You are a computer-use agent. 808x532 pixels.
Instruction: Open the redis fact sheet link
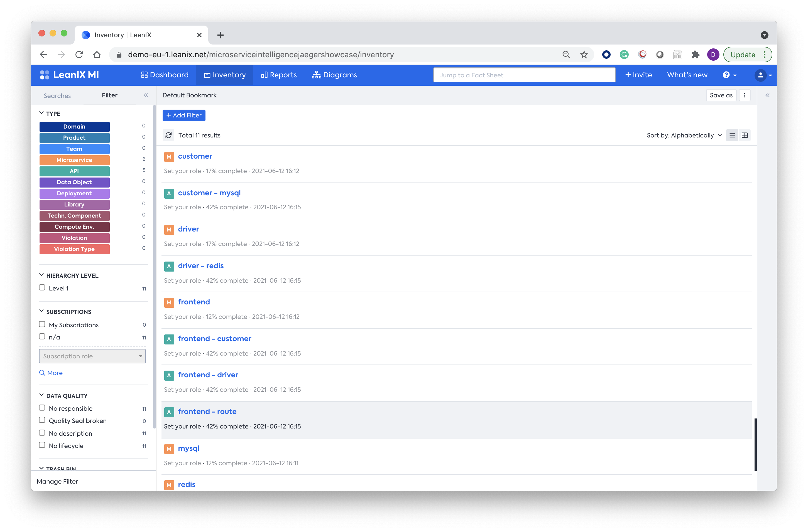tap(187, 485)
